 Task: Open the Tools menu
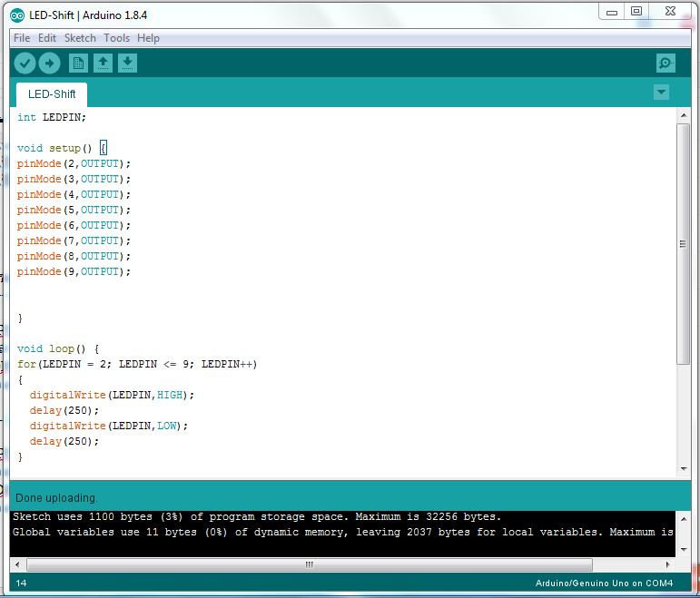(x=116, y=38)
